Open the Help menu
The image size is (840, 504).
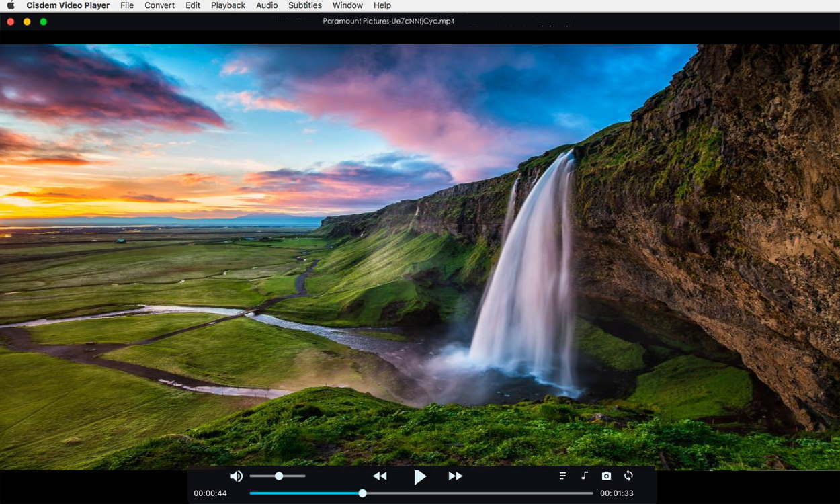382,5
